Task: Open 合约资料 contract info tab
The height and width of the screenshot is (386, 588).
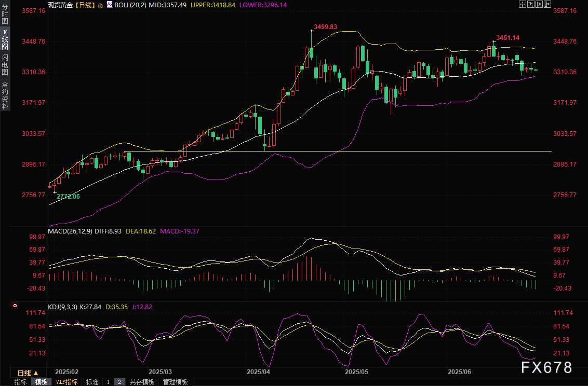Action: tap(5, 95)
